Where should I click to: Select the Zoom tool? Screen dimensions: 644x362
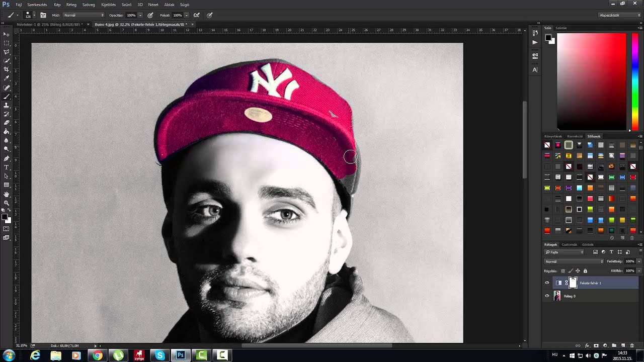click(x=7, y=203)
